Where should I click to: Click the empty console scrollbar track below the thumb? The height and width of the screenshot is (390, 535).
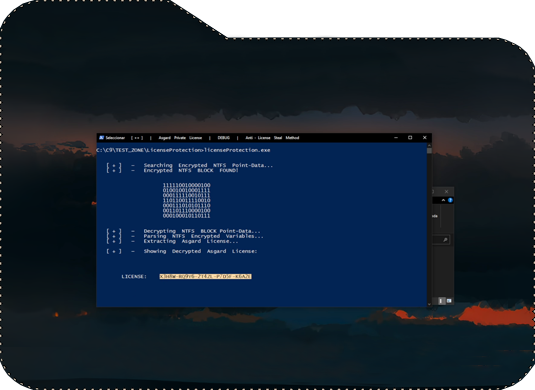pos(429,228)
